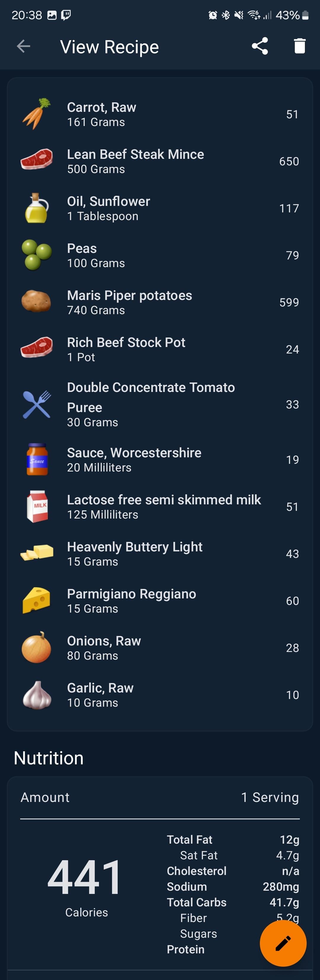
Task: Select the Peas ingredient row
Action: [x=160, y=255]
